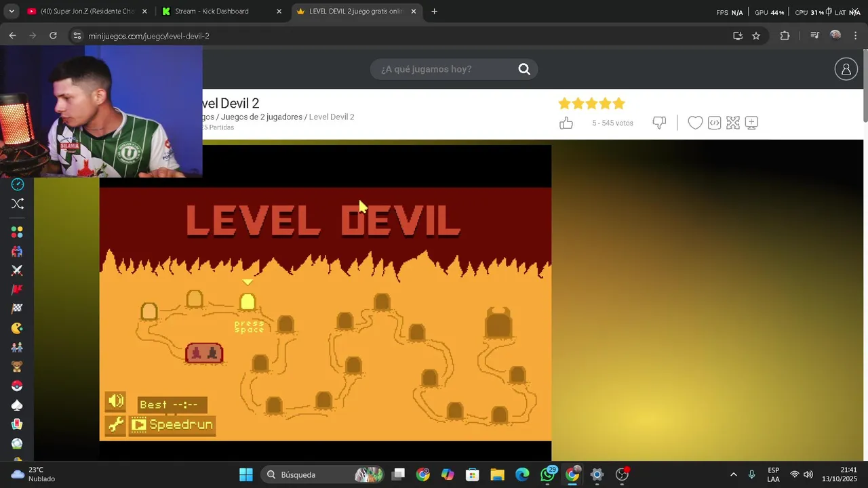Open the weather widget showing 23°C

pyautogui.click(x=33, y=474)
